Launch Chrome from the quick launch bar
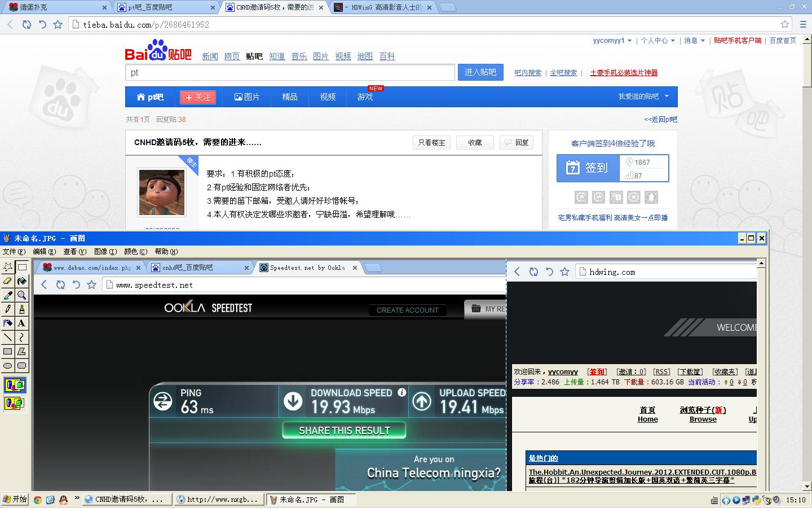This screenshot has height=508, width=812. [x=38, y=500]
